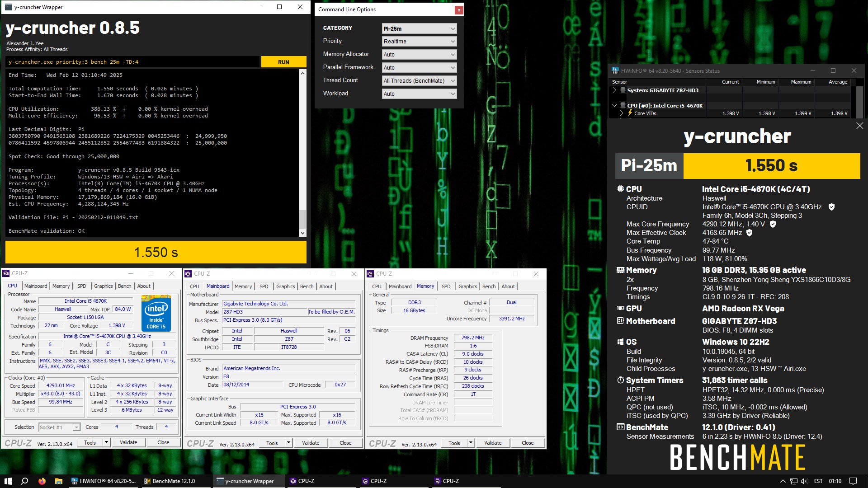Click the System Timers clock icon
The image size is (868, 488).
tap(620, 380)
